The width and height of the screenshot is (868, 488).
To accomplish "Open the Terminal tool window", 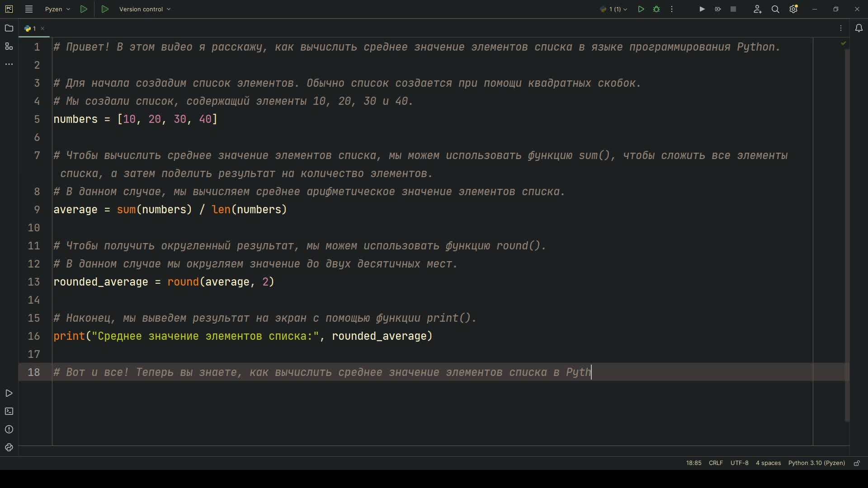I will [9, 411].
